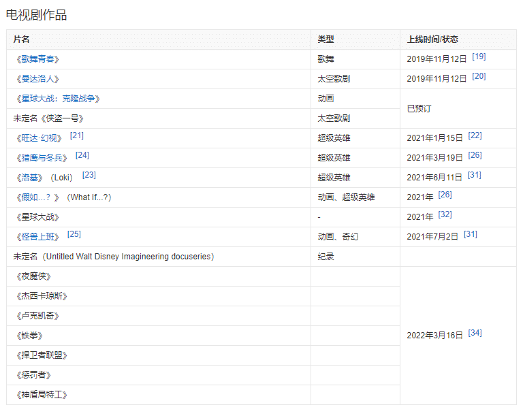Viewport: 523px width, 420px height.
Task: Open the 《旺达·幻视》 link
Action: click(39, 138)
